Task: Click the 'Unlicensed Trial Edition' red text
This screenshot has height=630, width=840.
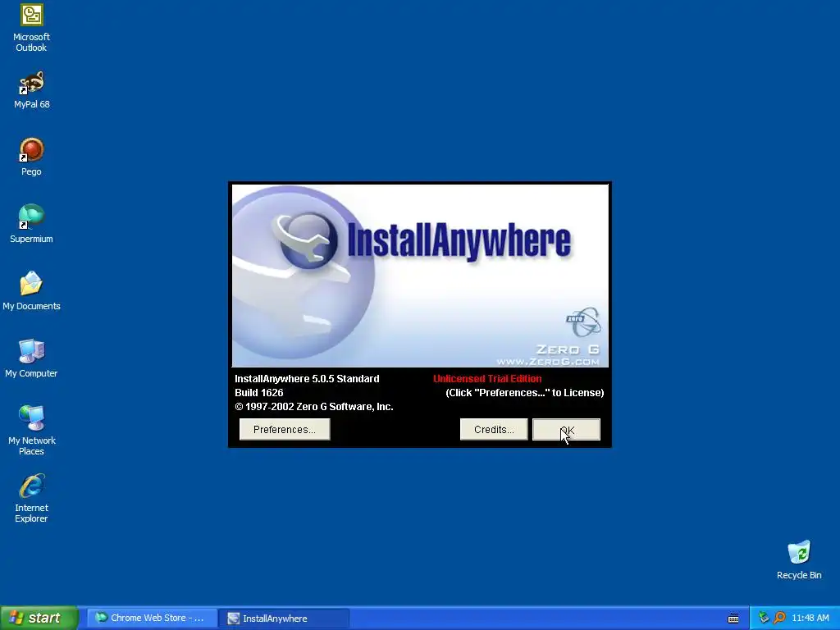Action: pyautogui.click(x=487, y=379)
